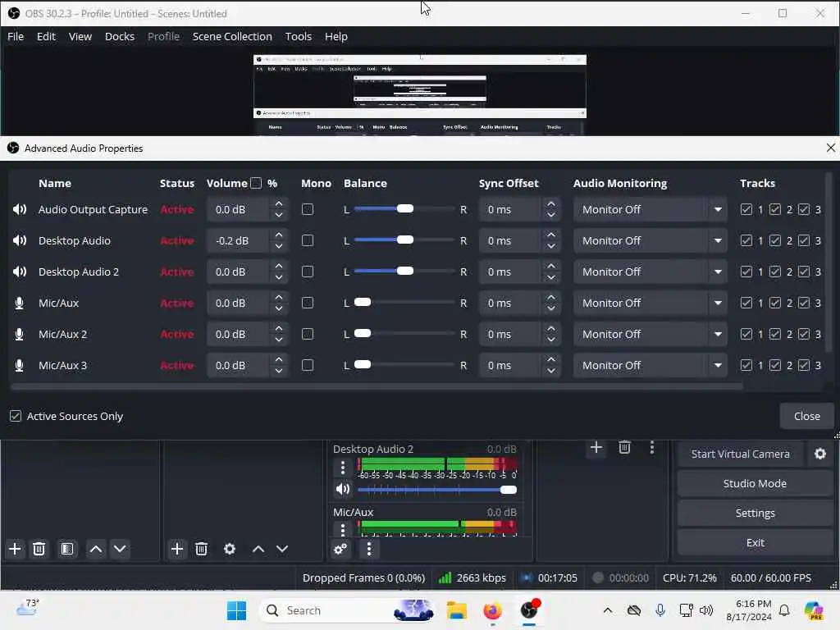This screenshot has height=630, width=840.
Task: Increase Audio Output Capture volume with up arrow
Action: click(x=279, y=204)
